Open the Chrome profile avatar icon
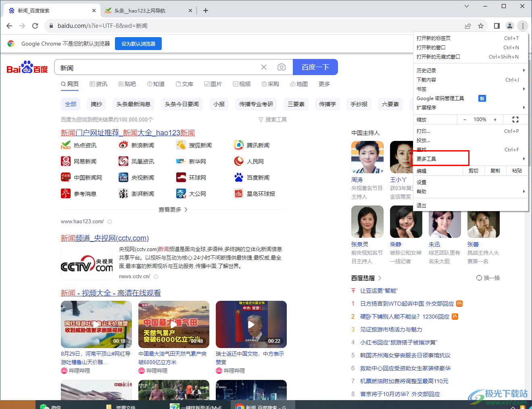532x409 pixels. (x=510, y=26)
